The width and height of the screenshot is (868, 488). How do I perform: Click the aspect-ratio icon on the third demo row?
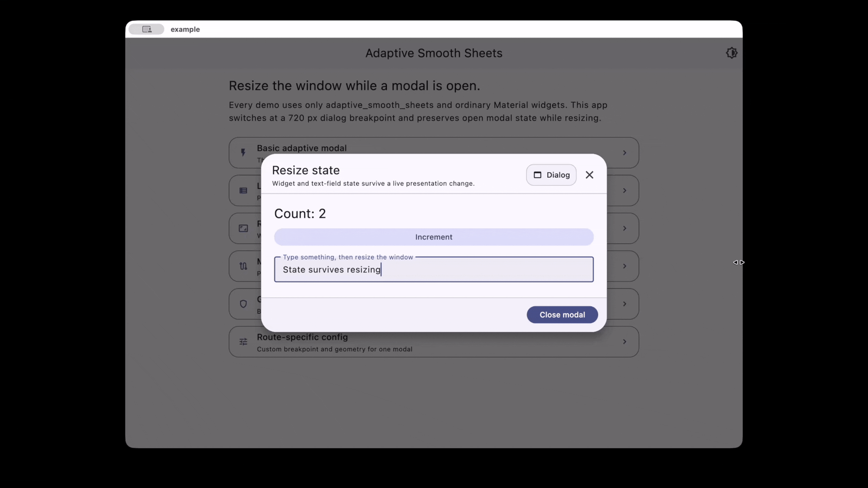click(243, 228)
